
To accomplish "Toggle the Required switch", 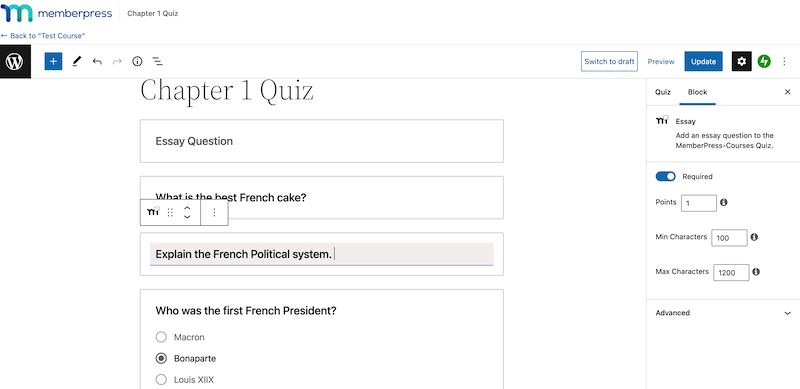I will click(x=665, y=176).
